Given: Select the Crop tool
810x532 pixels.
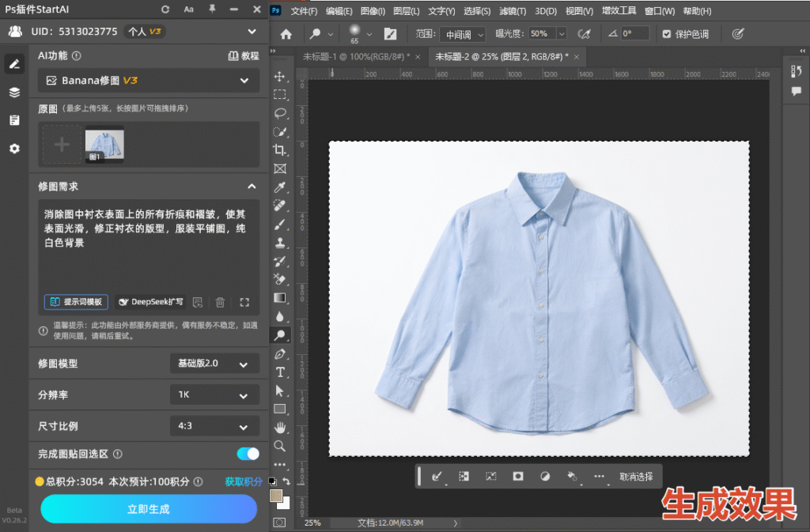Looking at the screenshot, I should [279, 150].
